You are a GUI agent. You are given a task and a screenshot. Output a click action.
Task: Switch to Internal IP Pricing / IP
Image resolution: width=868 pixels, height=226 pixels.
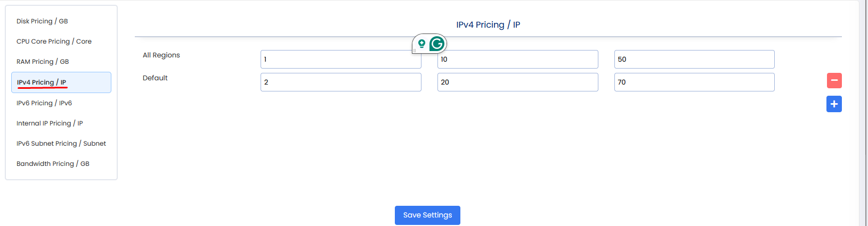click(50, 123)
